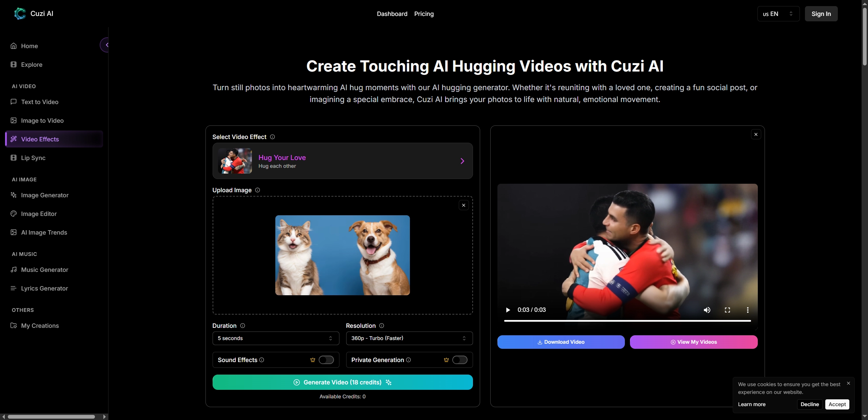
Task: Turn on Private Generation
Action: [459, 360]
